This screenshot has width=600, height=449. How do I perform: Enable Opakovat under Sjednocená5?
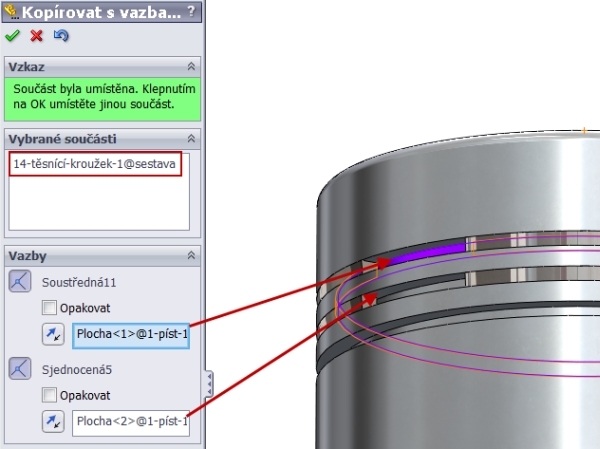coord(49,395)
